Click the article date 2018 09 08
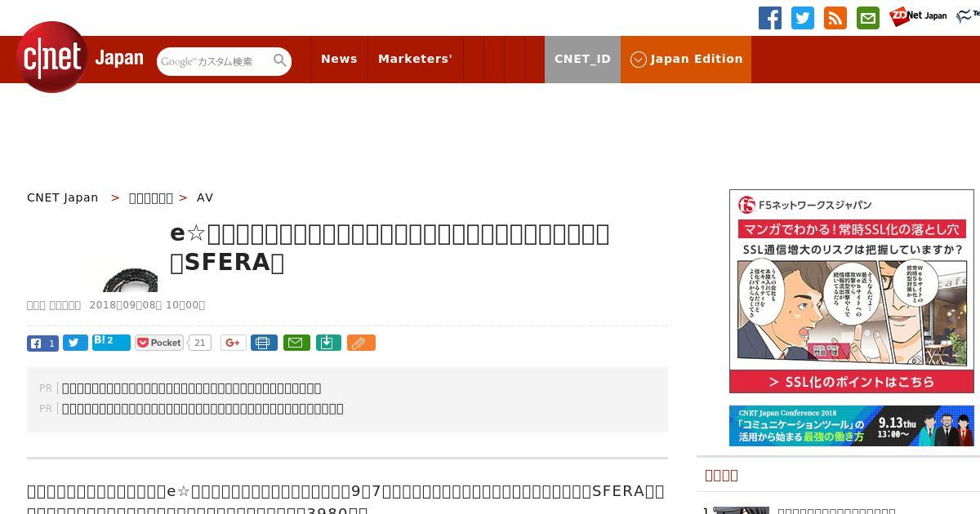 [147, 305]
